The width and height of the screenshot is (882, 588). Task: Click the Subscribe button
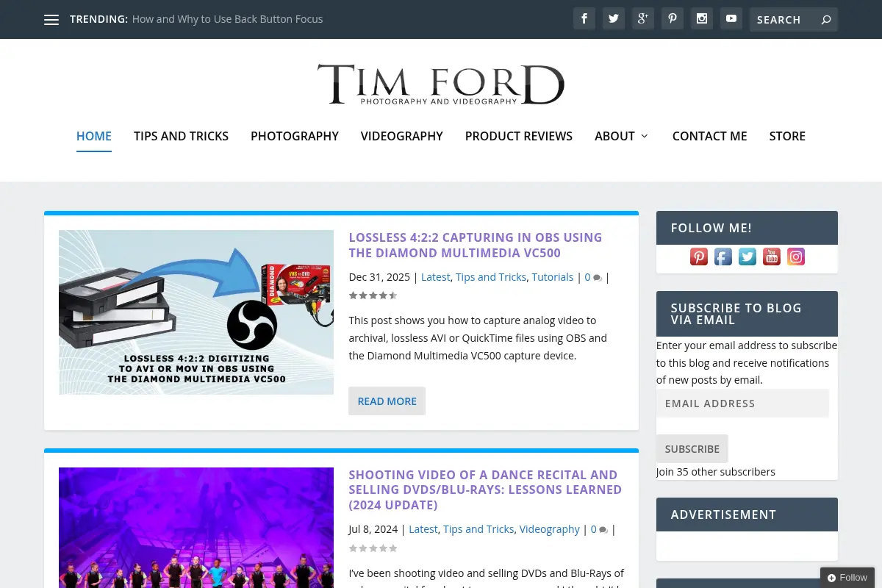pos(692,448)
